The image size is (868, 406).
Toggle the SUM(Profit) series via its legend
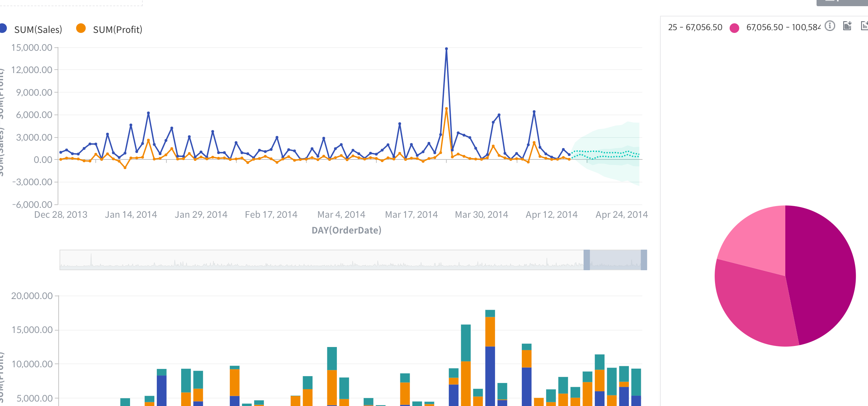(x=118, y=29)
